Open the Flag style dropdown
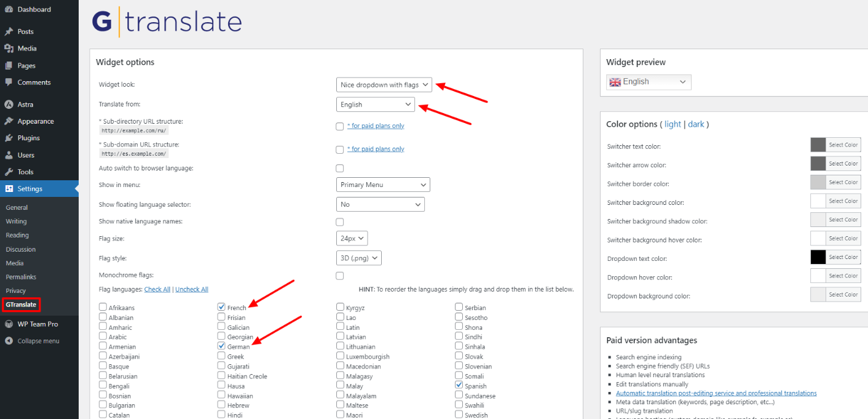This screenshot has height=419, width=868. click(x=359, y=258)
